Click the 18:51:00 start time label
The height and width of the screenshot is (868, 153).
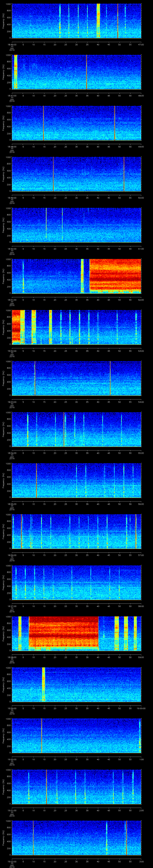coord(12,300)
